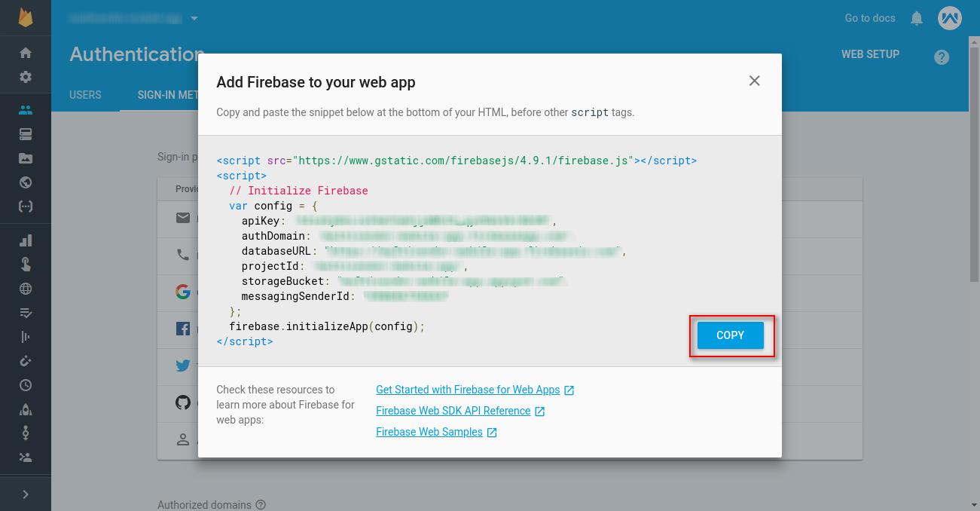Select the Authentication people icon in sidebar
Viewport: 980px width, 511px height.
(26, 110)
